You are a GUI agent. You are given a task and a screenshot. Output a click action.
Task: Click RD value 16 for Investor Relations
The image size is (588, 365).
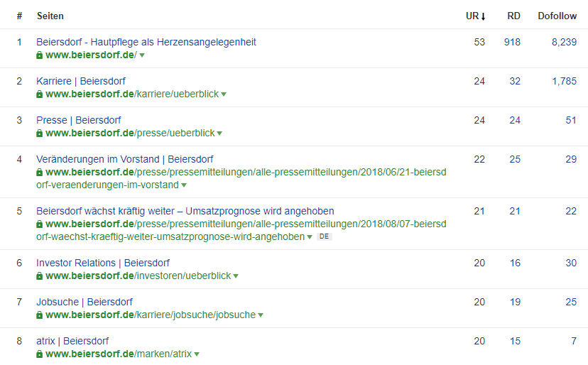tap(515, 263)
